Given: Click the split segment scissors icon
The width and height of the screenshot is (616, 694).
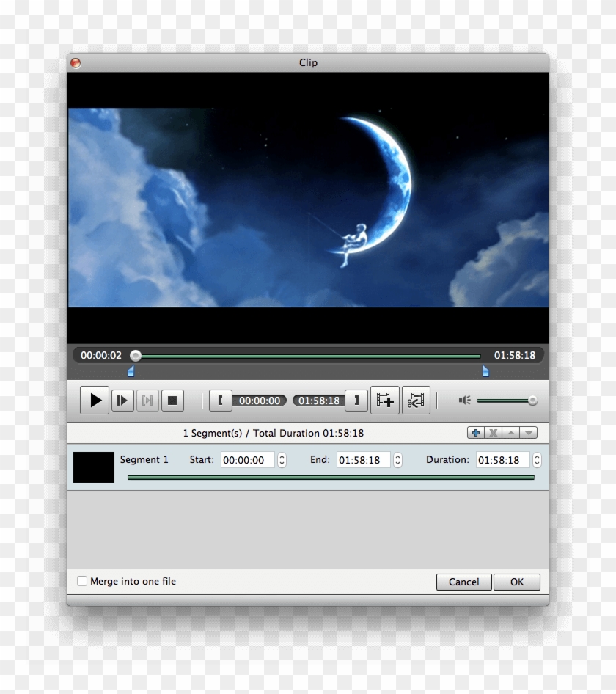Looking at the screenshot, I should coord(416,400).
